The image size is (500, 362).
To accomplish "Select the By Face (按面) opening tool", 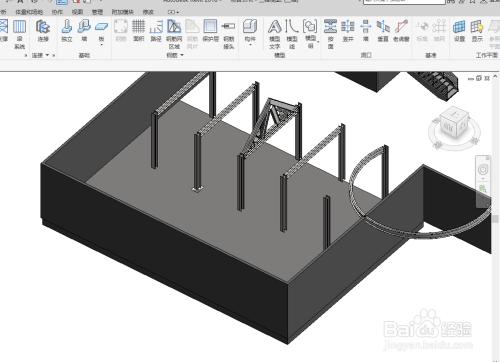I will (330, 34).
